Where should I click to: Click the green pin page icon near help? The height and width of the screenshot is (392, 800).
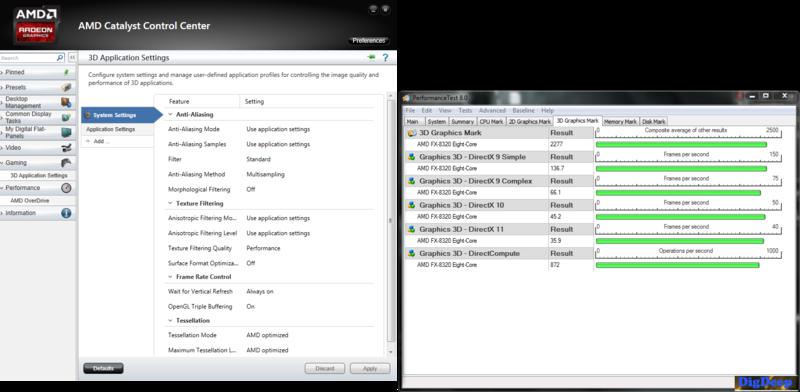click(371, 58)
